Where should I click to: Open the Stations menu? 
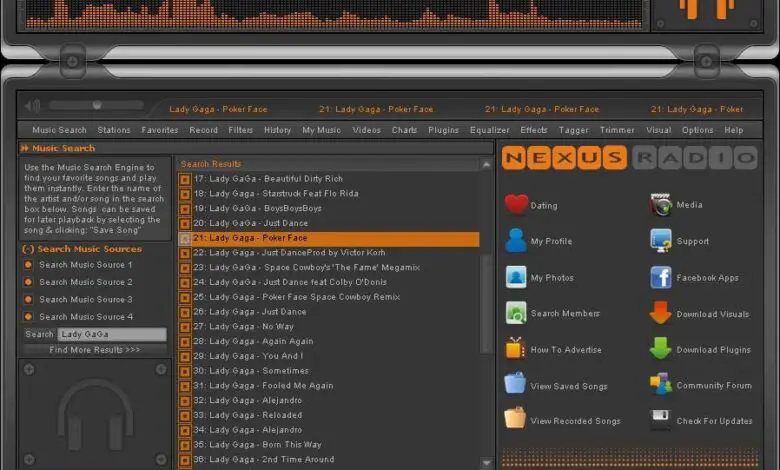pos(113,130)
